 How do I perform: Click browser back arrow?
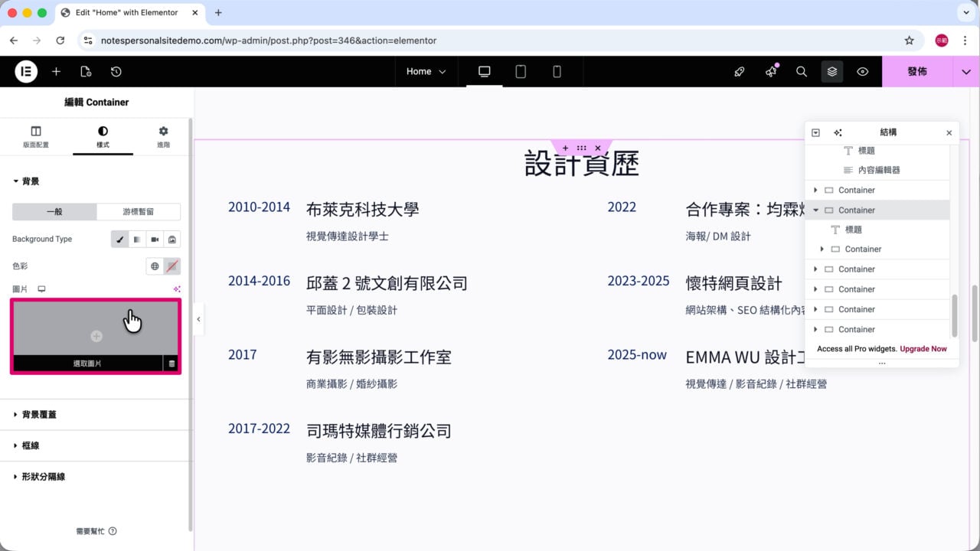[14, 41]
